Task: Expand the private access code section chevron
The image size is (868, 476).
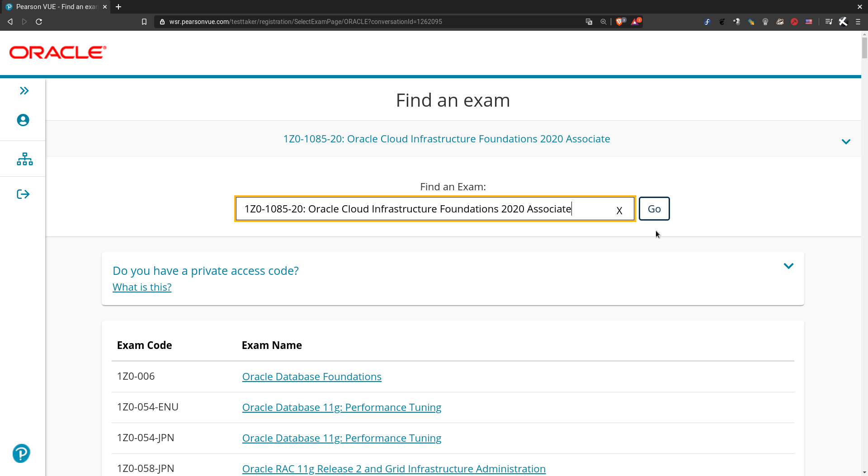Action: pos(788,266)
